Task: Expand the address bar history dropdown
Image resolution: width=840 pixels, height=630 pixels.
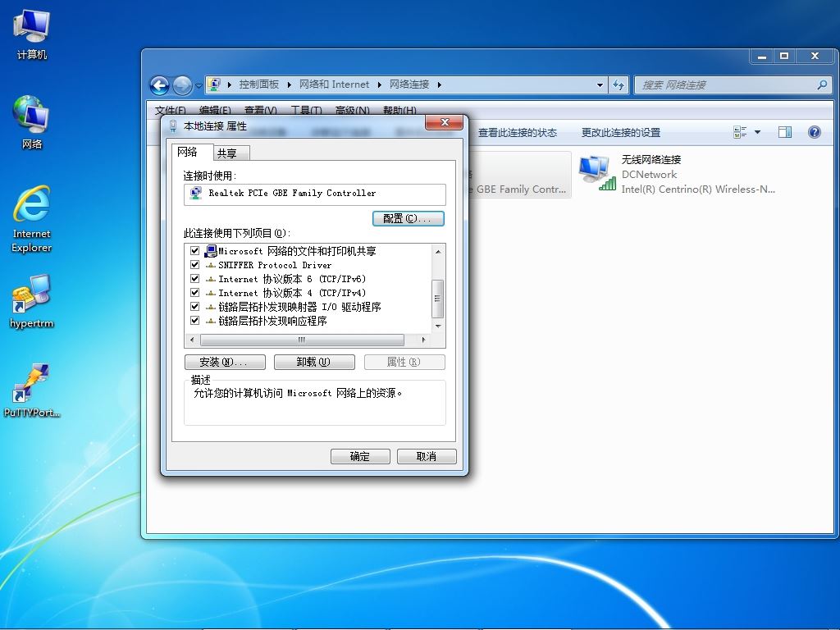Action: [x=600, y=84]
